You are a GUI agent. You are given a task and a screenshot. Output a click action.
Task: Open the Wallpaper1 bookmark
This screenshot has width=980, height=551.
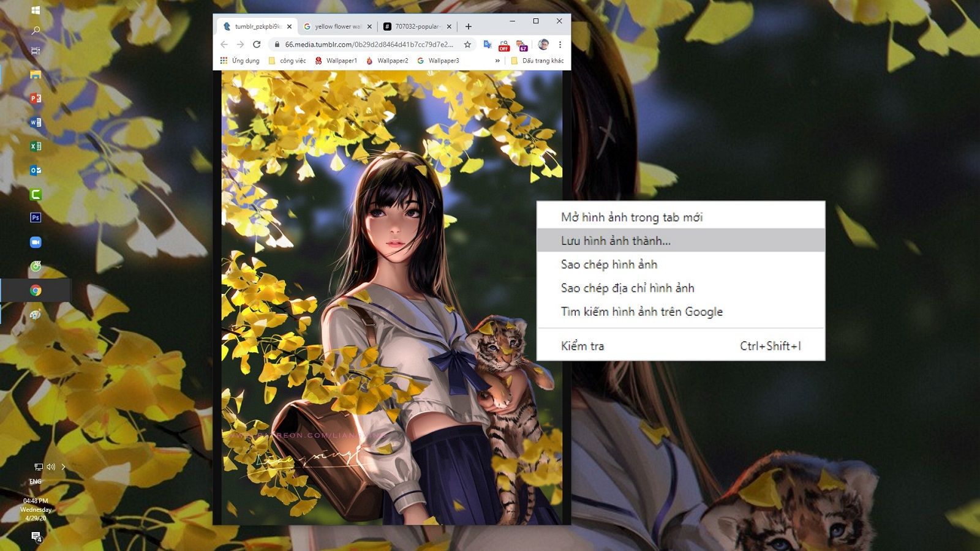click(x=337, y=61)
